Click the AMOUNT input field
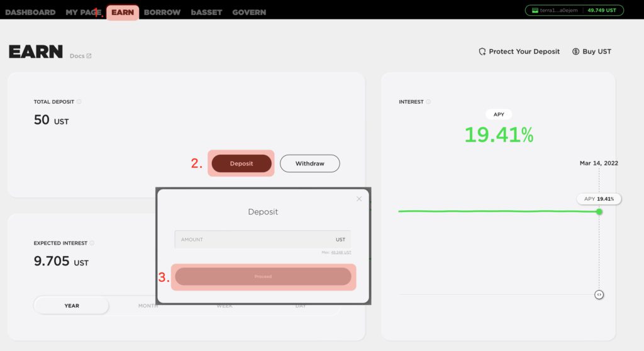This screenshot has height=351, width=644. point(262,239)
